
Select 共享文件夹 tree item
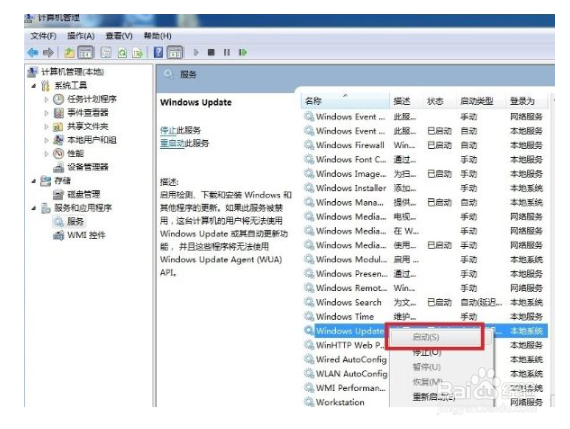tap(88, 127)
